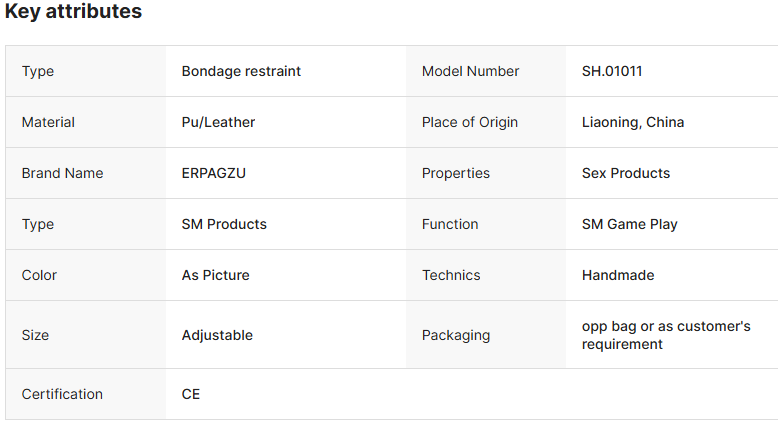Viewport: 778px width, 422px height.
Task: Click the As Picture color value
Action: point(215,275)
